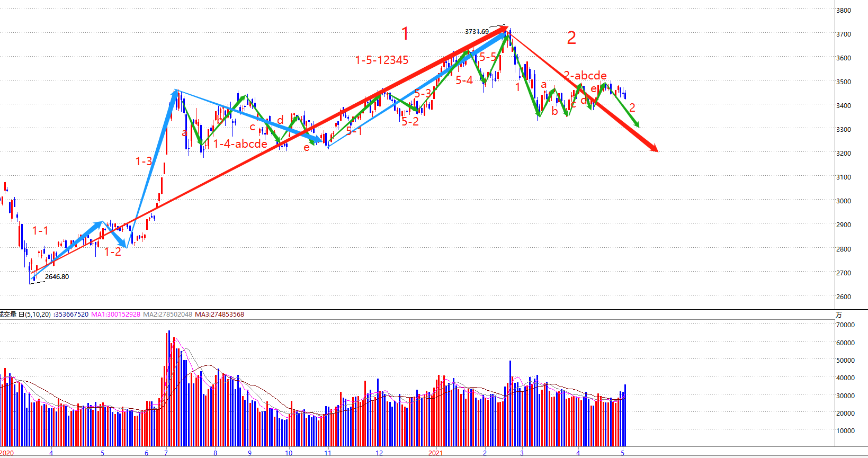Select the MA3:274853568 legend entry
868x458 pixels.
(x=220, y=315)
